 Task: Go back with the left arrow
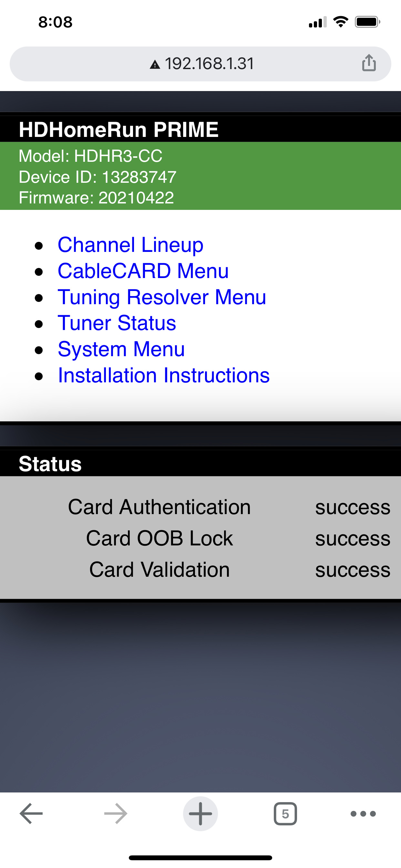pos(31,813)
